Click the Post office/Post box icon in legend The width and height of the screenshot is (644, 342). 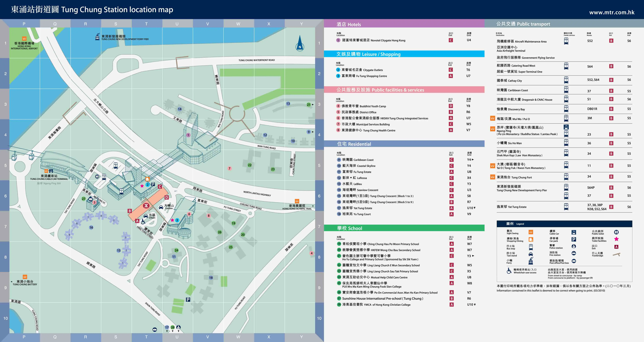point(574,261)
